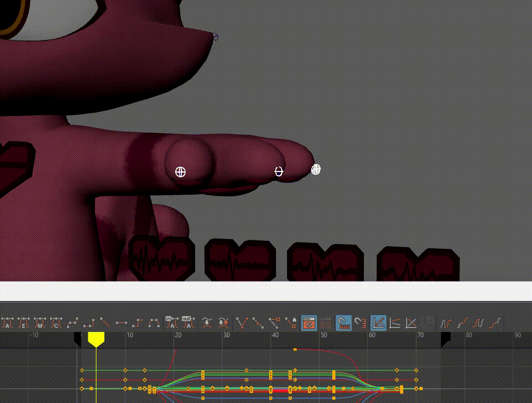The width and height of the screenshot is (532, 403).
Task: Enable the Value Snap magnet
Action: coord(360,322)
